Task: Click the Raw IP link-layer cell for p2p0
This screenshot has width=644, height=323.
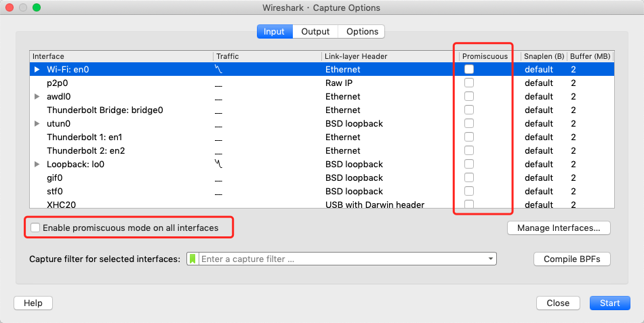Action: point(339,83)
